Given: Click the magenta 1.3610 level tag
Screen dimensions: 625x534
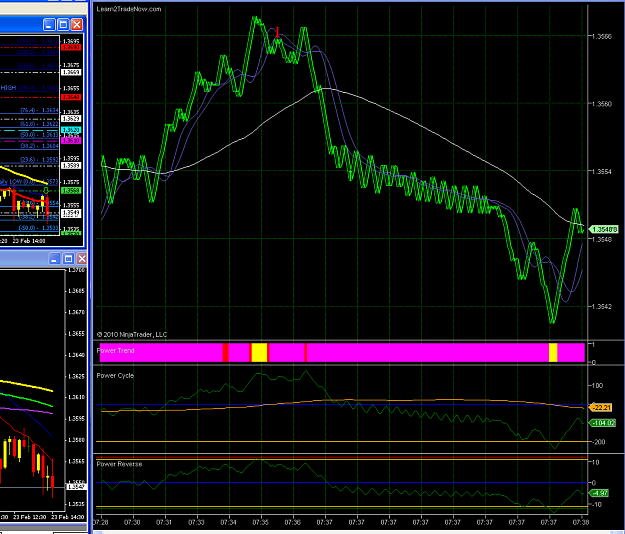Looking at the screenshot, I should [71, 141].
